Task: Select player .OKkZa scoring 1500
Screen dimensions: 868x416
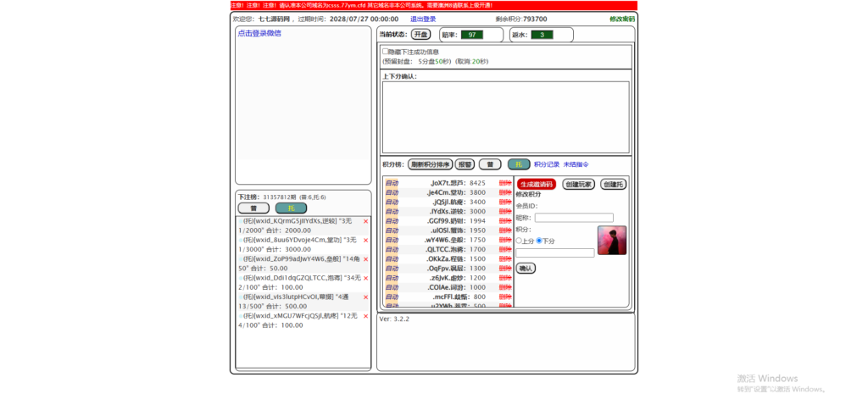Action: point(445,259)
